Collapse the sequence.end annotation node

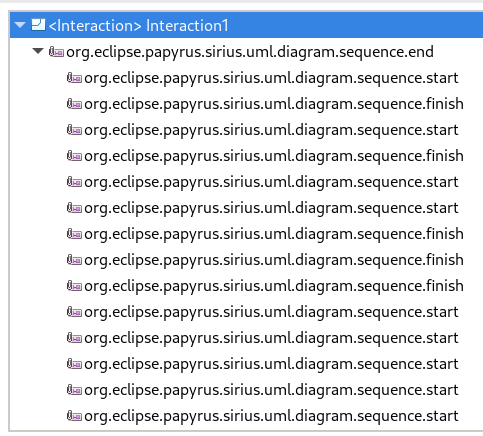pos(38,51)
